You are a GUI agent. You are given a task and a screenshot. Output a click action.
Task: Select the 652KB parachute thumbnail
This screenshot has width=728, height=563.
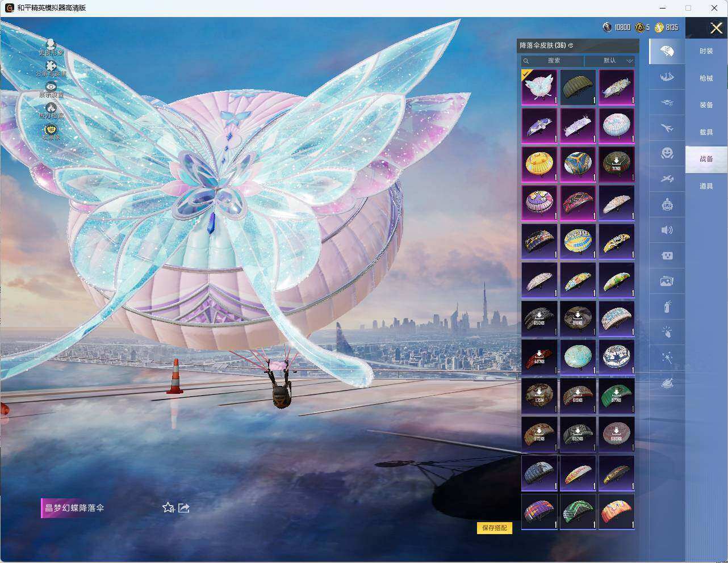[x=578, y=434]
